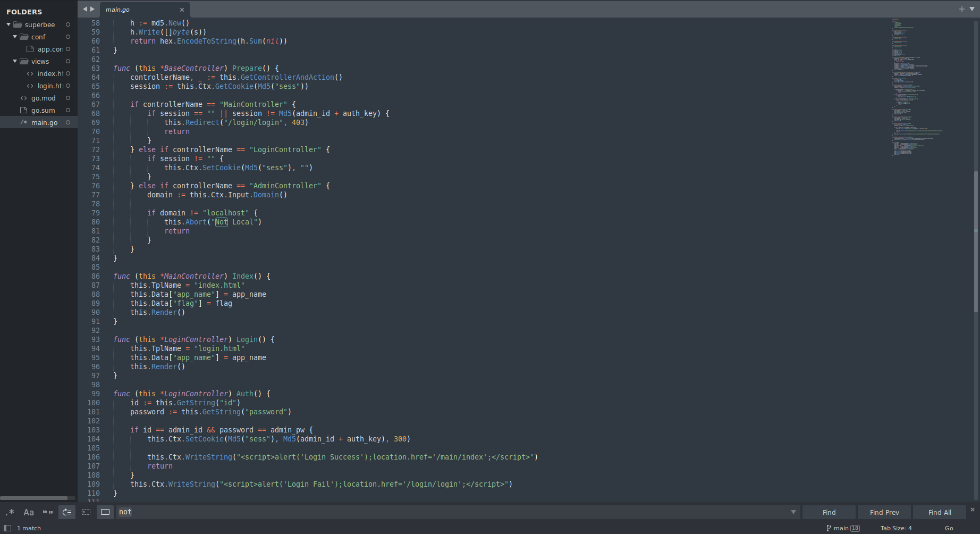
Task: Change Tab Size: 4 setting
Action: coord(896,528)
